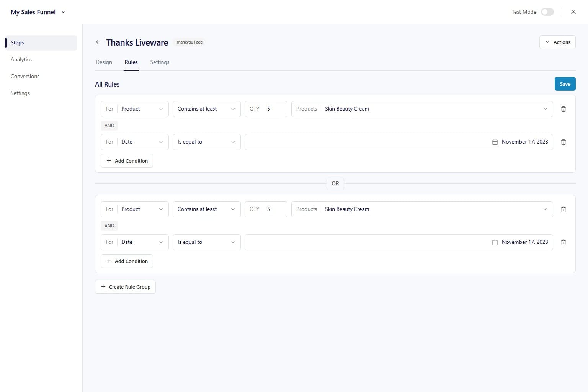Click November 17, 2023 date in first group
Viewport: 588px width, 392px height.
tap(525, 142)
